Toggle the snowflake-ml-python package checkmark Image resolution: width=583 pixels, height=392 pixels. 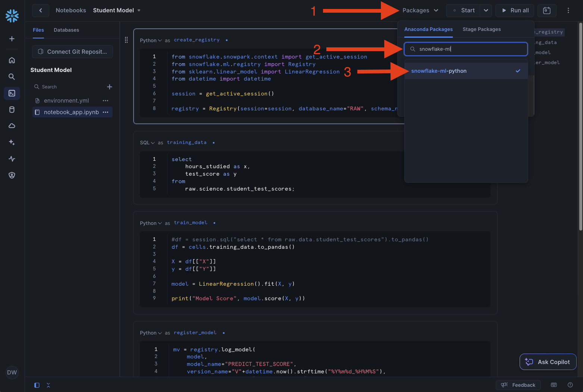coord(518,71)
